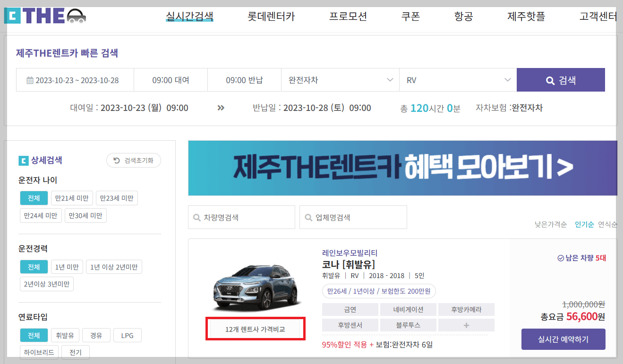Click the 제주THE렌트카 혜택 모아보기 banner
The width and height of the screenshot is (623, 364).
click(402, 168)
